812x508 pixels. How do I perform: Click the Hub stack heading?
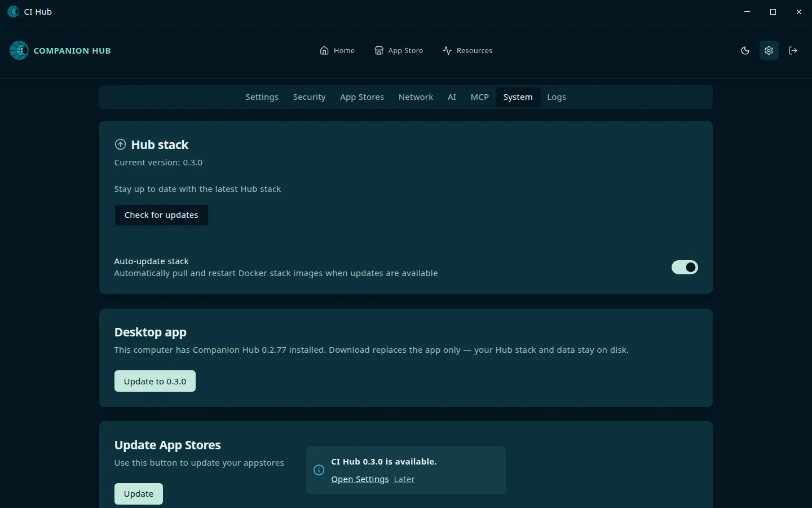160,145
